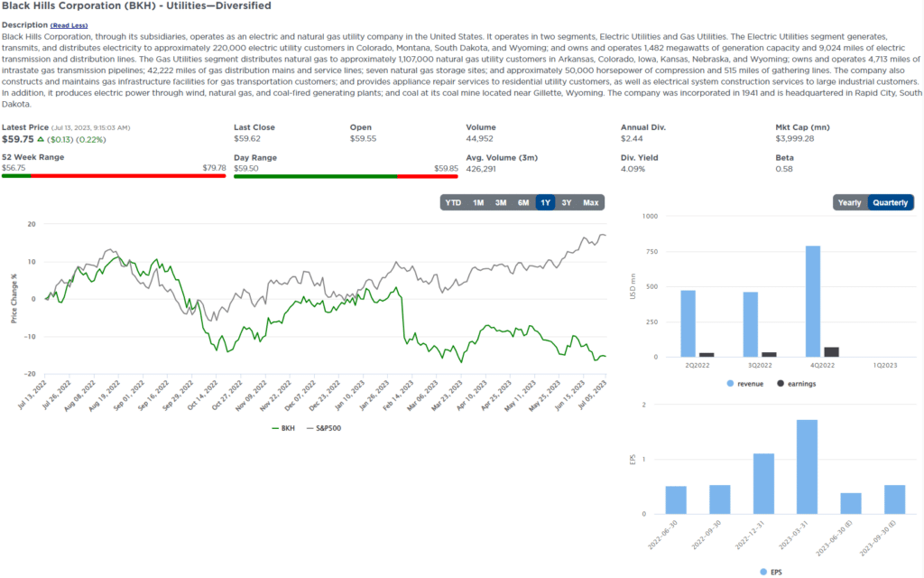Click the 1Q2023 axis label
The image size is (924, 578).
pos(885,365)
